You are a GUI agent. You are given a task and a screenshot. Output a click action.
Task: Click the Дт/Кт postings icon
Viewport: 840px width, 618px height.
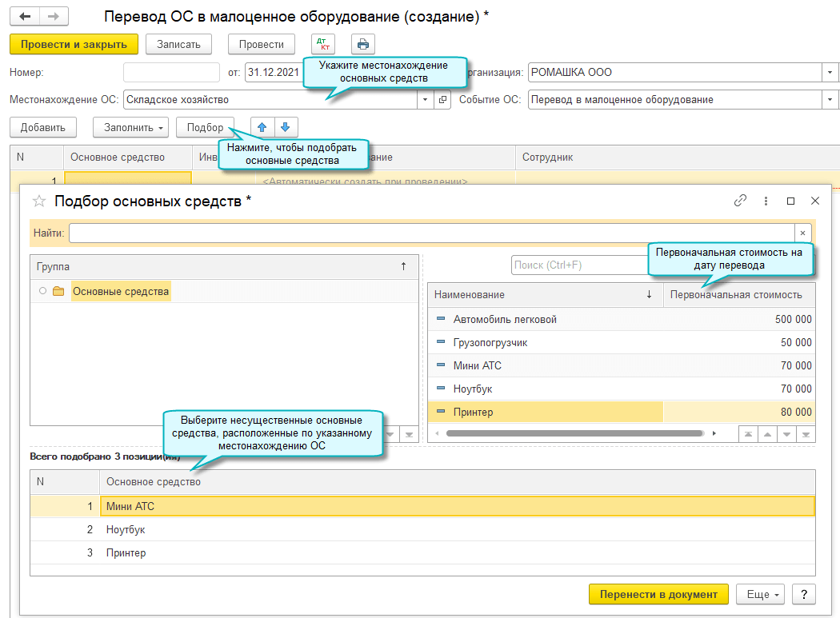tap(322, 44)
